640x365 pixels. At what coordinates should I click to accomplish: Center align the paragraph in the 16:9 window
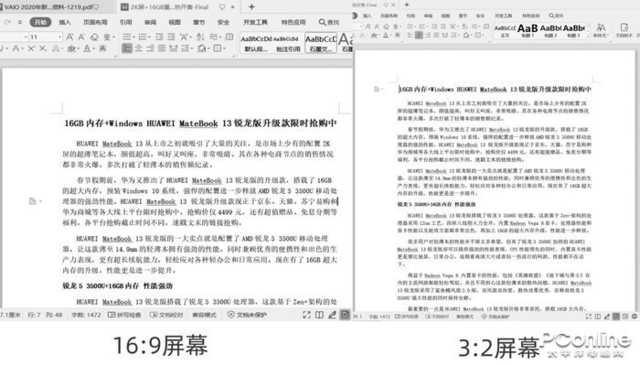click(x=139, y=49)
